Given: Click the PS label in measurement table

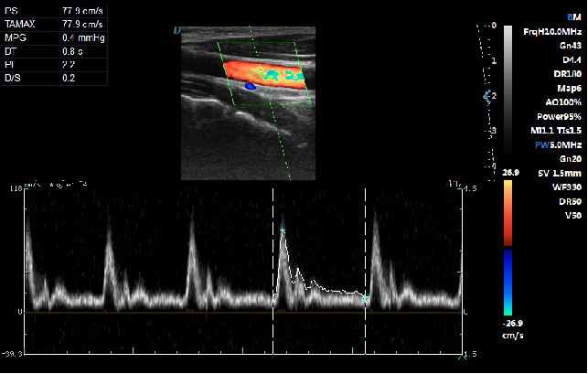Looking at the screenshot, I should pos(11,11).
